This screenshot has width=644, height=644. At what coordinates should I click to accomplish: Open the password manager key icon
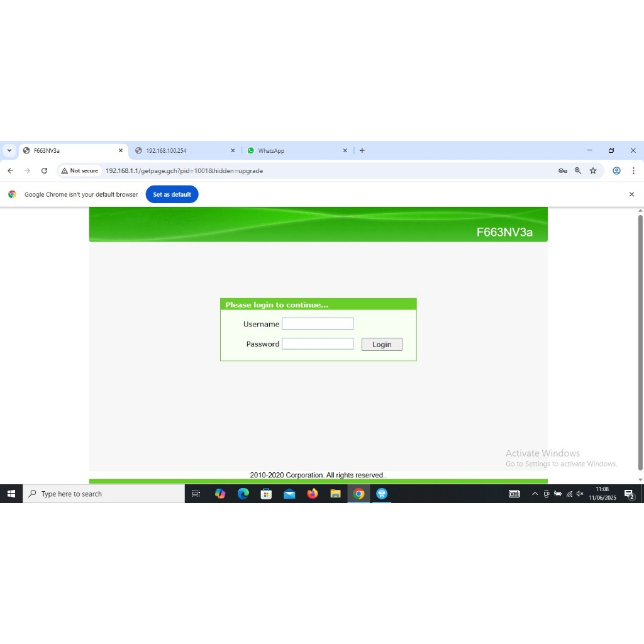pyautogui.click(x=563, y=170)
